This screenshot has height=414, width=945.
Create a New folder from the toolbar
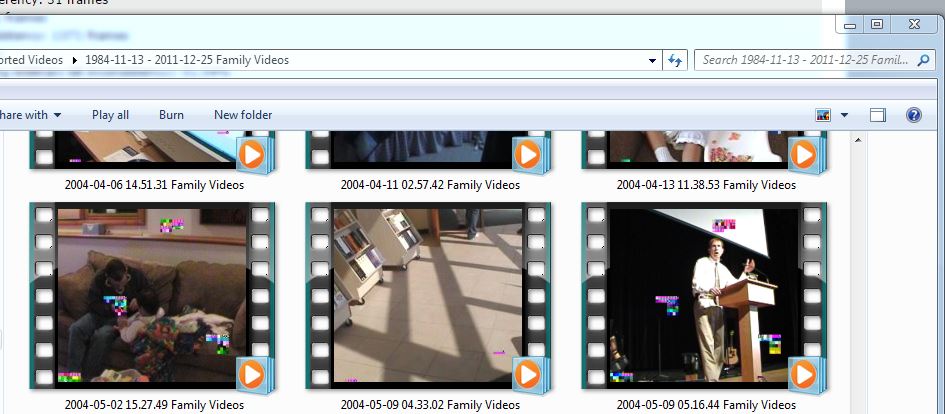point(243,115)
